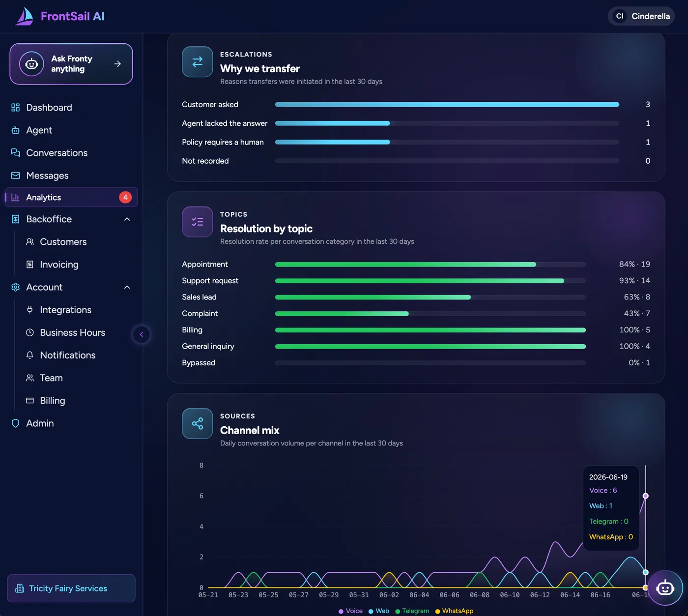Open the floating Fronty chatbot button
688x616 pixels.
[x=665, y=587]
